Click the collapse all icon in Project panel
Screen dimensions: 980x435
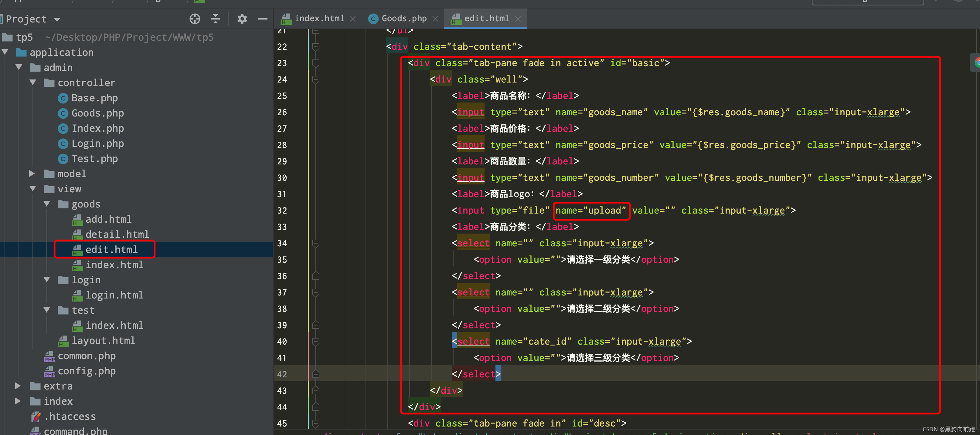(215, 19)
